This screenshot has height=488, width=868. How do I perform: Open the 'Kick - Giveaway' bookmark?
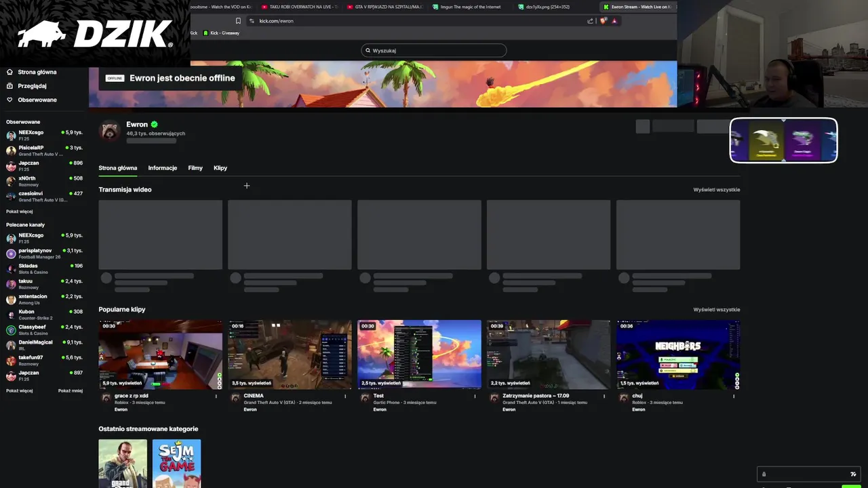[x=220, y=33]
